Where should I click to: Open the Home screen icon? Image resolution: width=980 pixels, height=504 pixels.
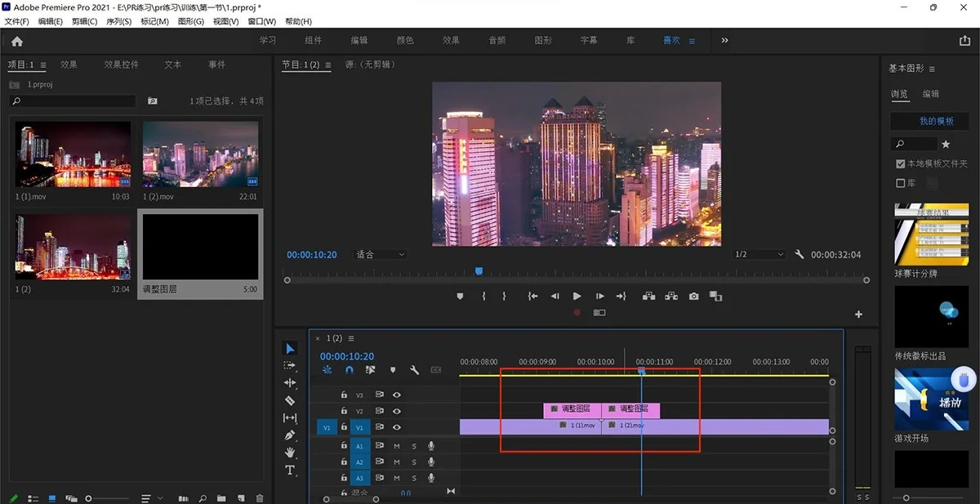point(17,41)
